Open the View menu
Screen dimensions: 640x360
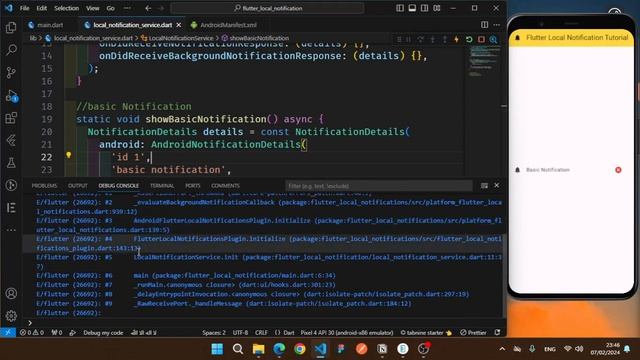coord(93,8)
